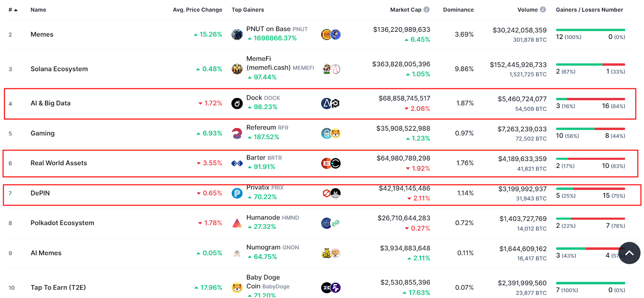644x298 pixels.
Task: Click the Baby Doge Coin icon
Action: tap(237, 288)
